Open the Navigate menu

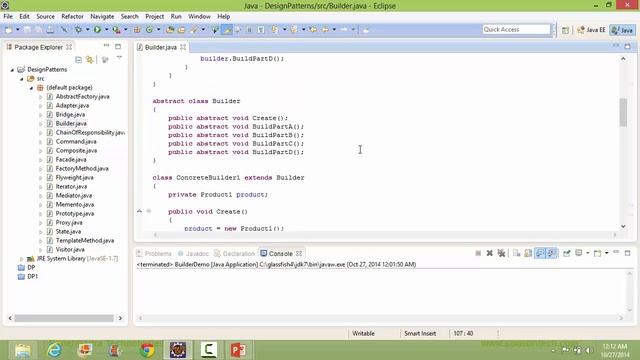pos(102,16)
